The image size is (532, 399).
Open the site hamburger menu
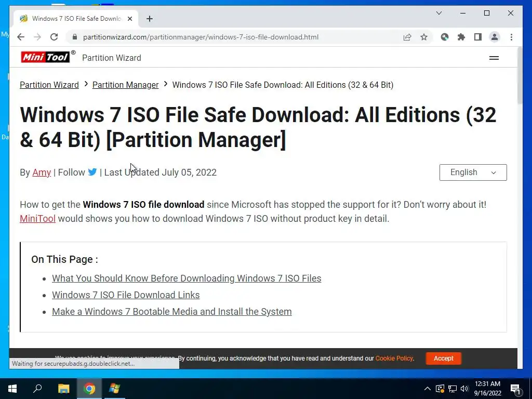coord(494,58)
